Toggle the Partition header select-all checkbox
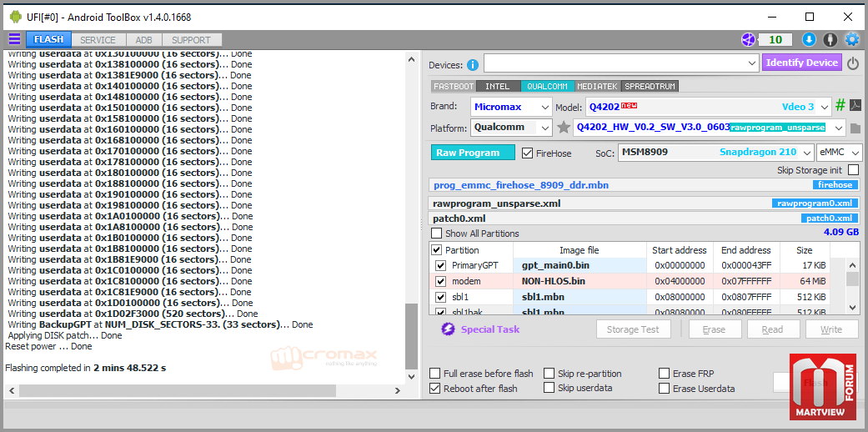Image resolution: width=868 pixels, height=432 pixels. (x=437, y=250)
